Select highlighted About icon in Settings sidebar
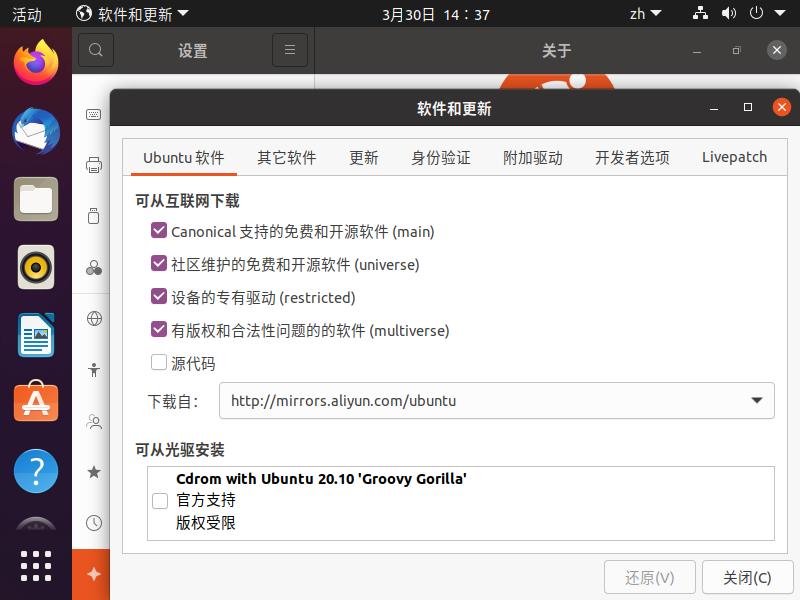800x600 pixels. (93, 574)
